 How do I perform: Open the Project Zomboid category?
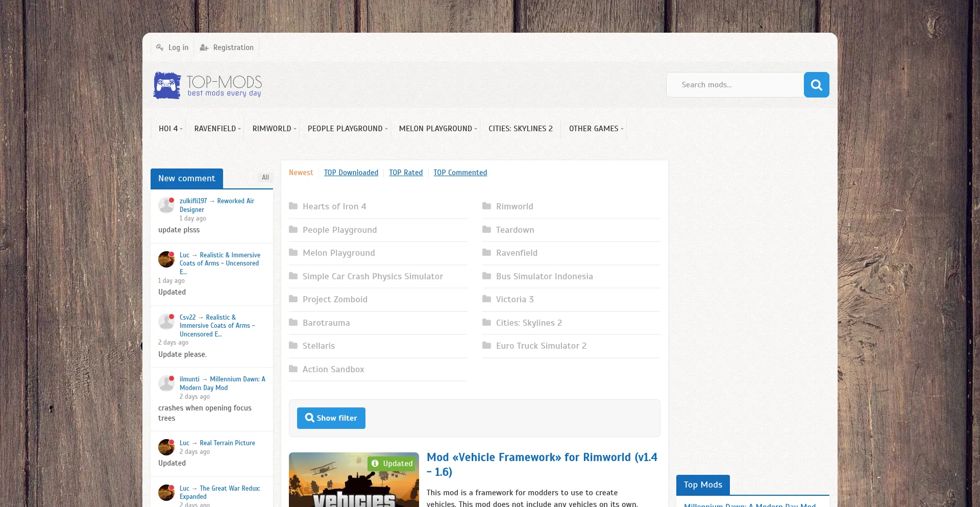pyautogui.click(x=335, y=299)
